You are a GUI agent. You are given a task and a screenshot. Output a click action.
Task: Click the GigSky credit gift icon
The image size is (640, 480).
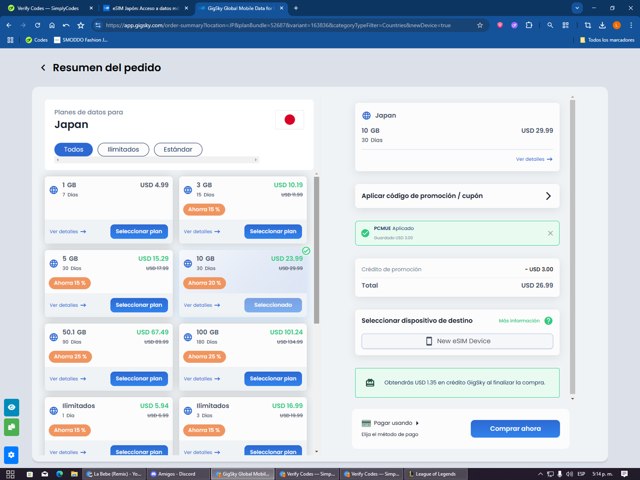tap(370, 383)
